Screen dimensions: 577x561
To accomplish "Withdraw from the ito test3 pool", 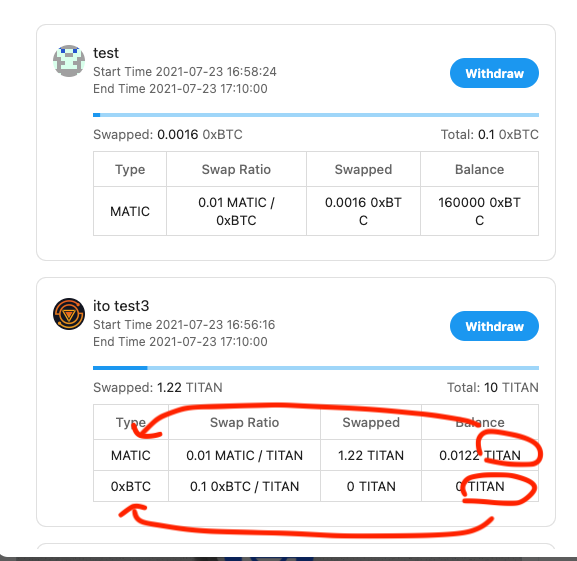I will point(494,326).
